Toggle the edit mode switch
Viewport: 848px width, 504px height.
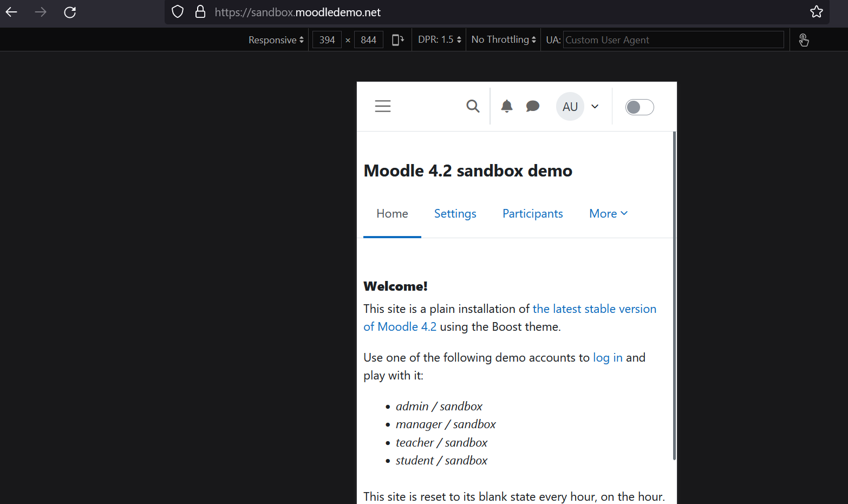coord(640,107)
